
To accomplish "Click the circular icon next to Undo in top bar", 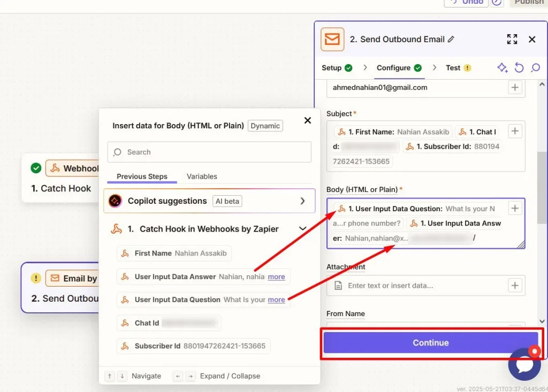I will (x=497, y=3).
